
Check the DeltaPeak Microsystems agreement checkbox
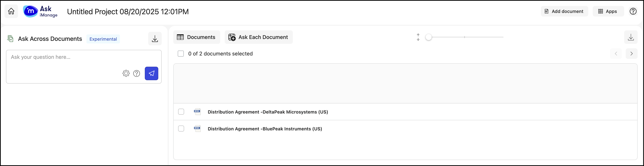point(181,112)
